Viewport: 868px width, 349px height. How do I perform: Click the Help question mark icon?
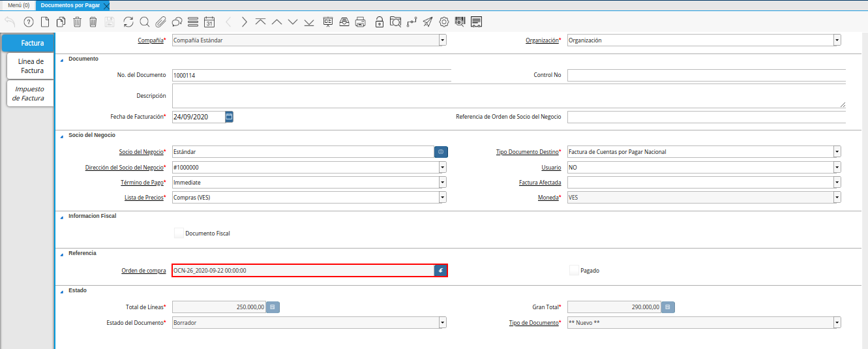(28, 22)
